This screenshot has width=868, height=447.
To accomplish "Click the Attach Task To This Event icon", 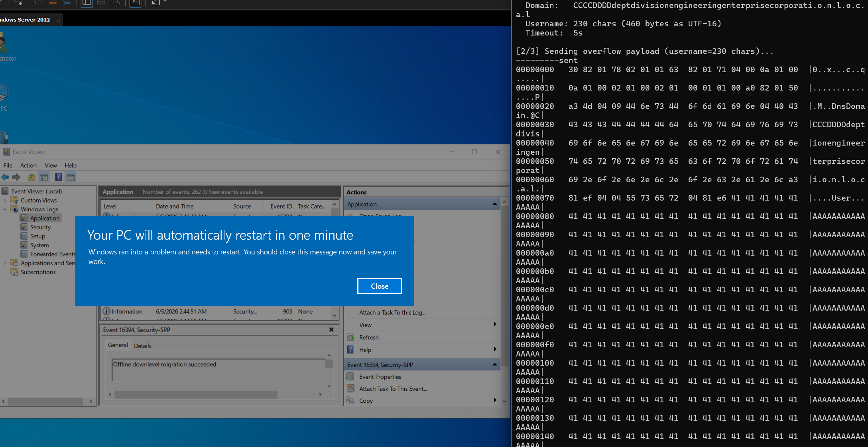I will coord(350,388).
